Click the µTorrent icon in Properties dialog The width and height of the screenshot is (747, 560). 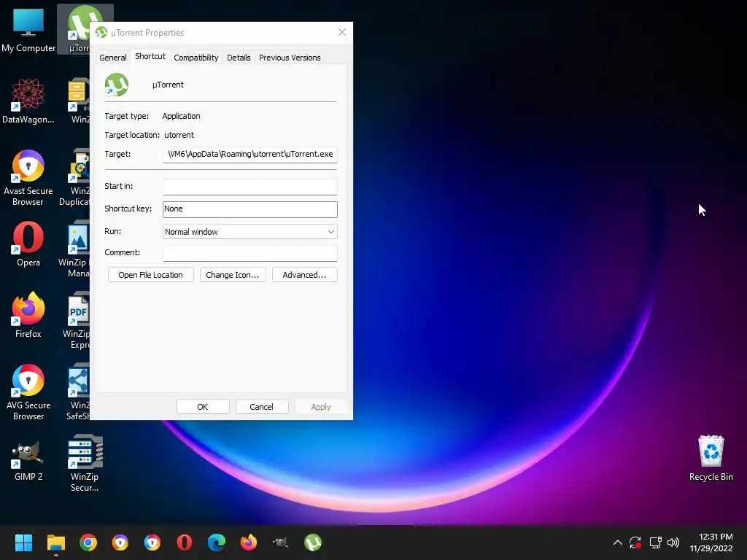117,85
